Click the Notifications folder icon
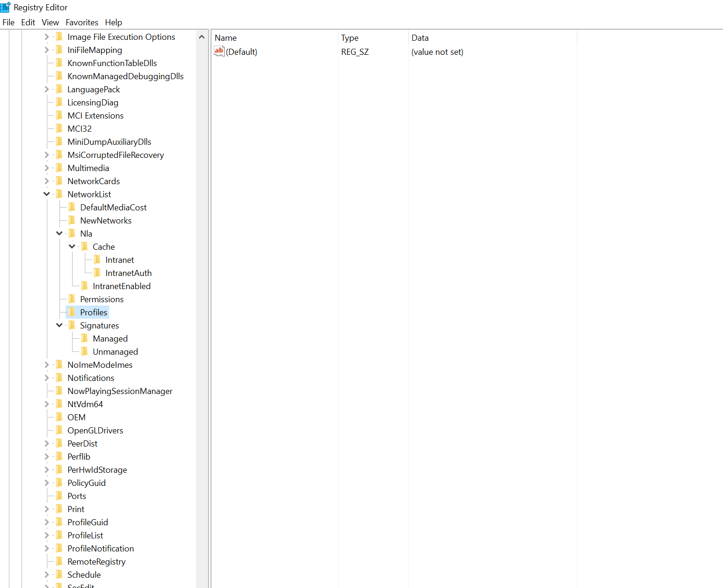 [60, 378]
